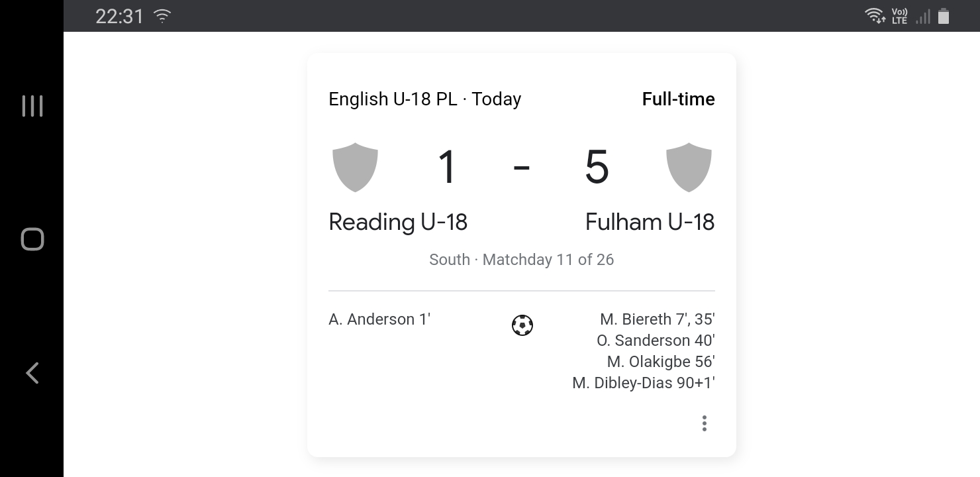Open the three-dot more options menu
Viewport: 980px width, 477px height.
(705, 423)
